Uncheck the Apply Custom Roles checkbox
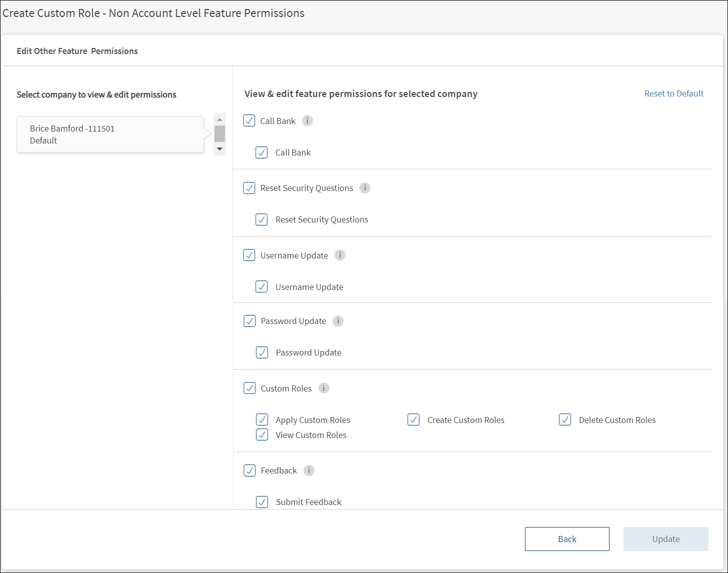Screen dimensions: 728x573 pos(262,419)
